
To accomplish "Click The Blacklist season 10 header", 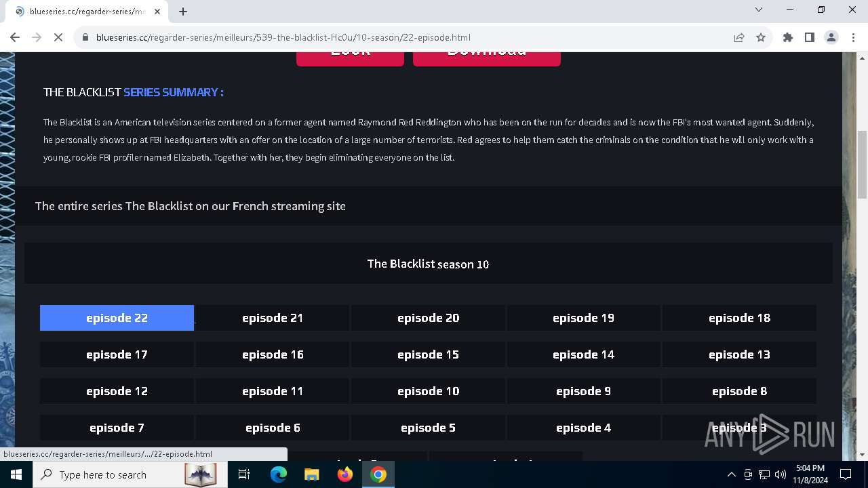I will pos(428,264).
